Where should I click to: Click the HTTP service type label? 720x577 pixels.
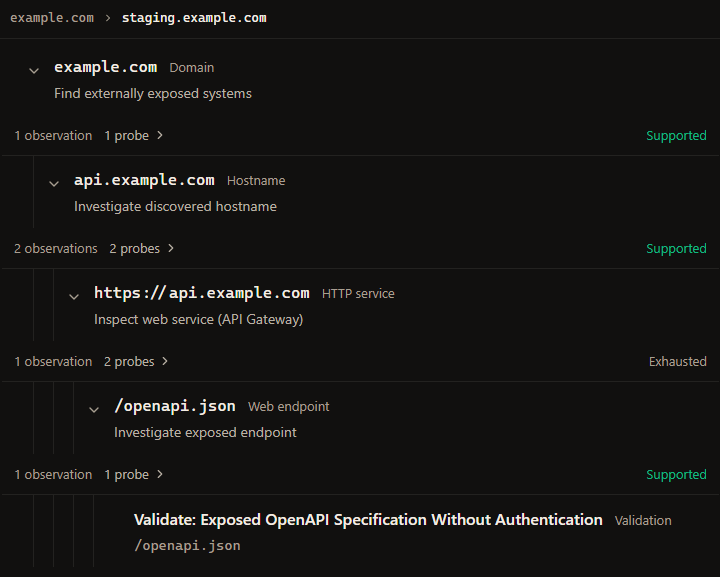[x=358, y=293]
